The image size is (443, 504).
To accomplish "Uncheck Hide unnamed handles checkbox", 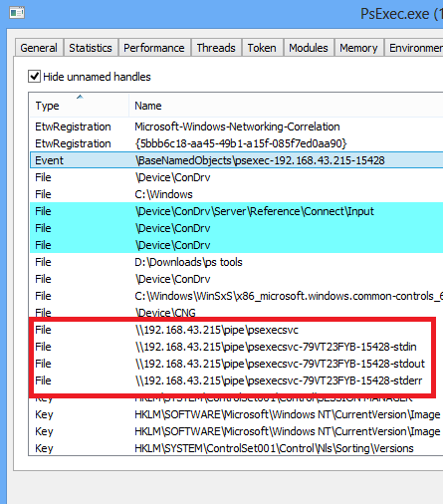I will [x=35, y=77].
